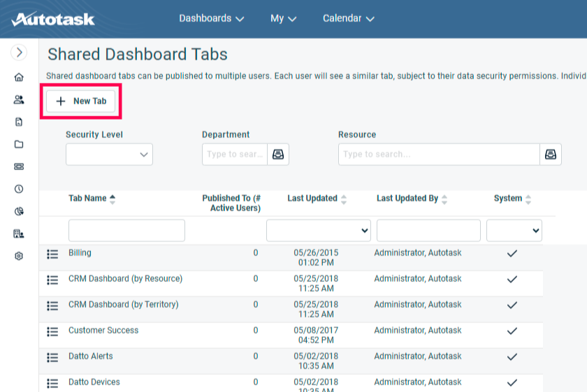587x392 pixels.
Task: Open the Calendar menu
Action: (348, 19)
